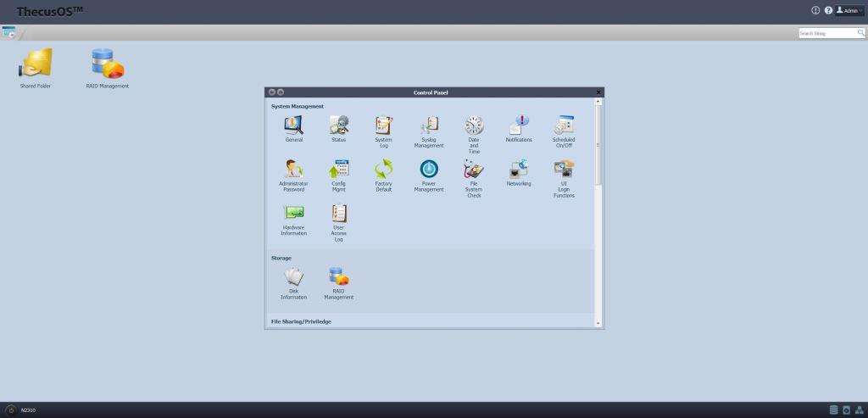Open UI Login Functions

pyautogui.click(x=564, y=178)
